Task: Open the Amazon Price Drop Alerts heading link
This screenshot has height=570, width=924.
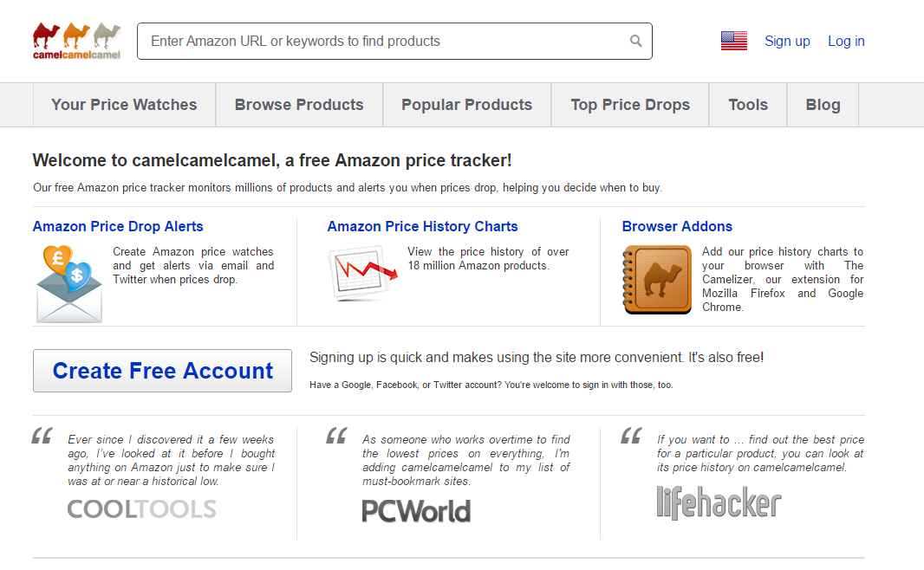Action: coord(118,226)
